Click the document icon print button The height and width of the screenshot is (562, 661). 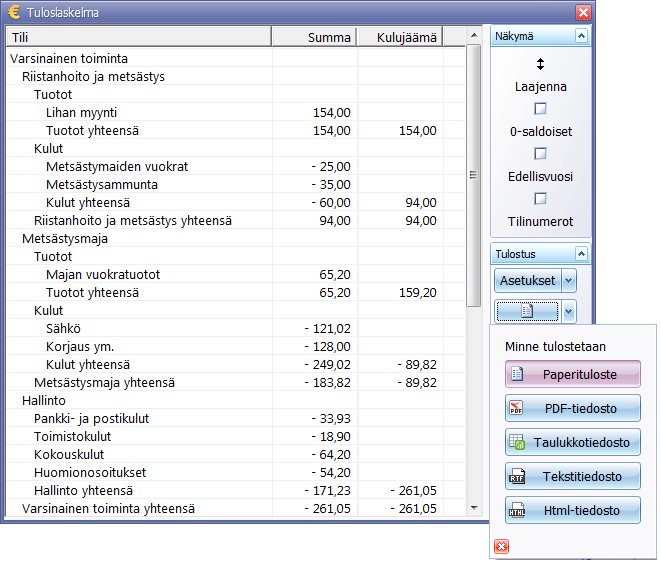click(x=527, y=312)
